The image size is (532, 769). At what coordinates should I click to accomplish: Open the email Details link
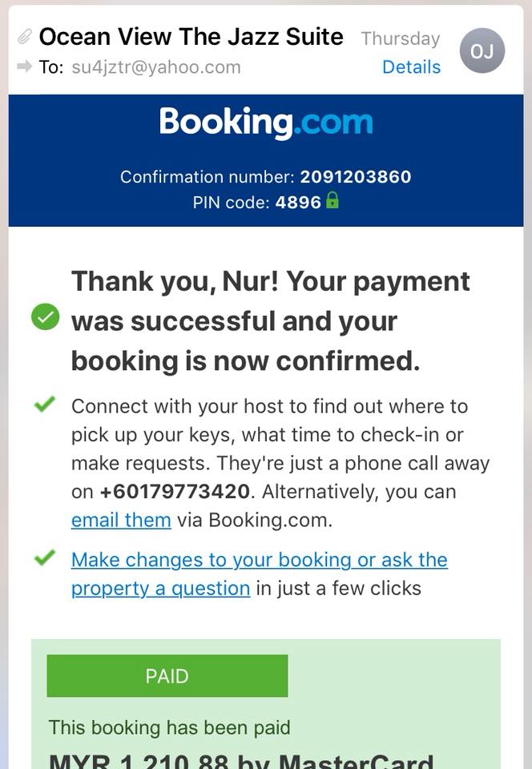[x=411, y=67]
